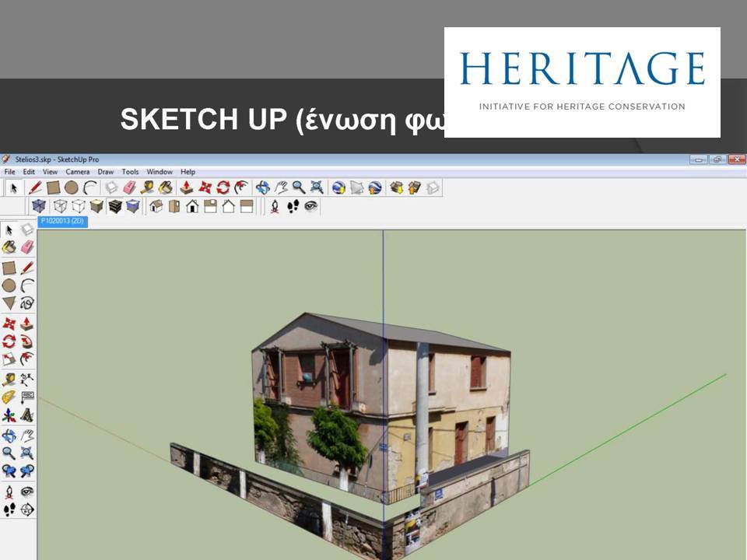Select the Zoom Extents tool in the top toolbar
The height and width of the screenshot is (560, 747).
(x=317, y=187)
